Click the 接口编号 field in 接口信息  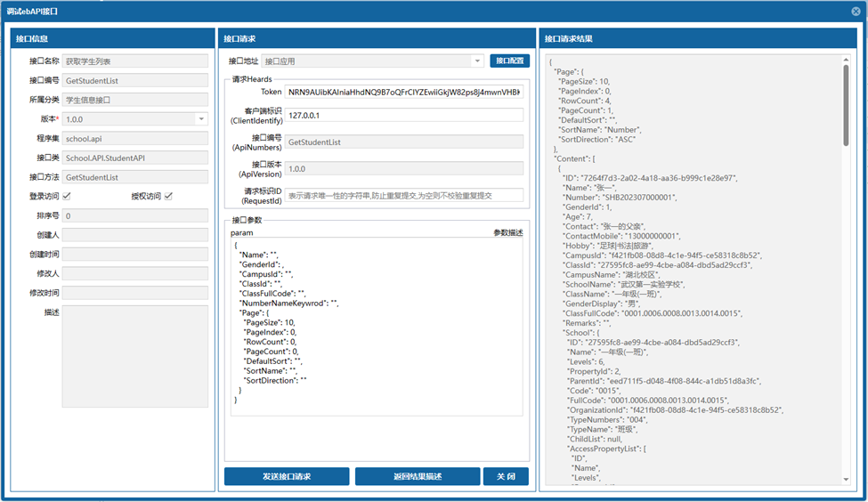coord(135,80)
